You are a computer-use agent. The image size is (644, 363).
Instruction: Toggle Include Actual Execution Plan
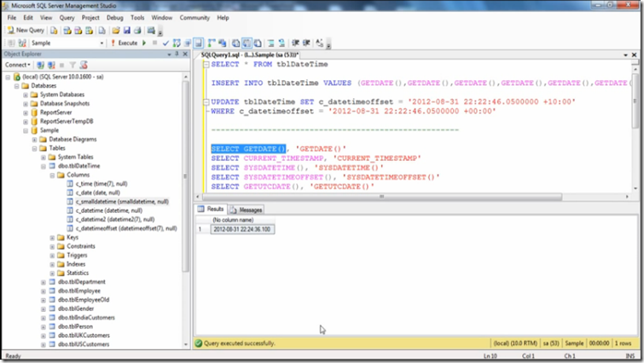tap(212, 43)
